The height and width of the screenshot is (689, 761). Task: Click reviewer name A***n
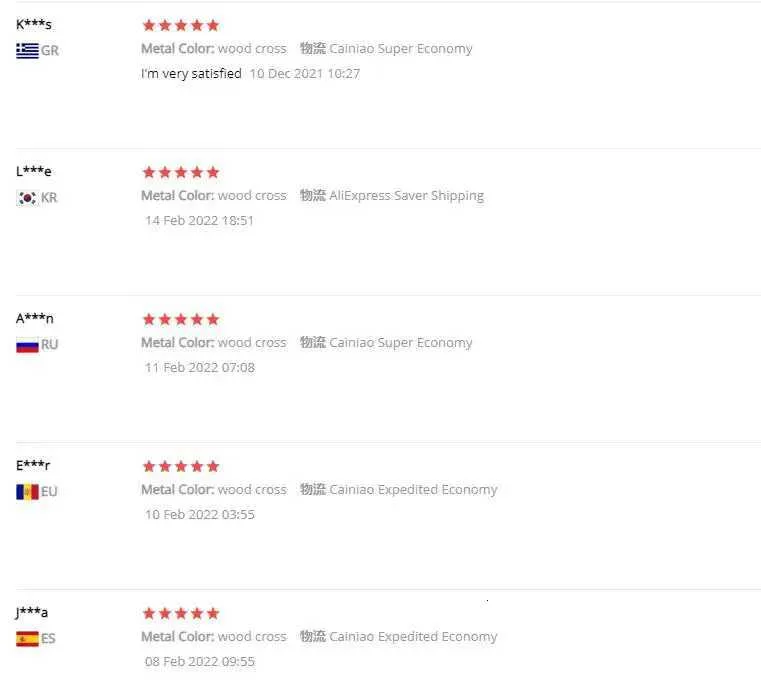(35, 318)
